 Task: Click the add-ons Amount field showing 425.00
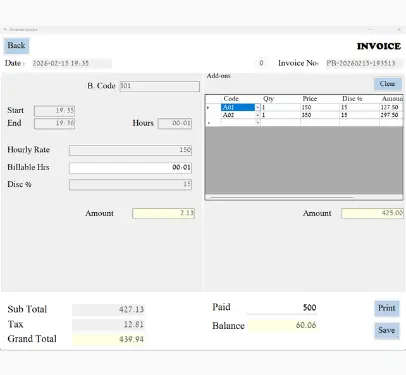pos(372,213)
